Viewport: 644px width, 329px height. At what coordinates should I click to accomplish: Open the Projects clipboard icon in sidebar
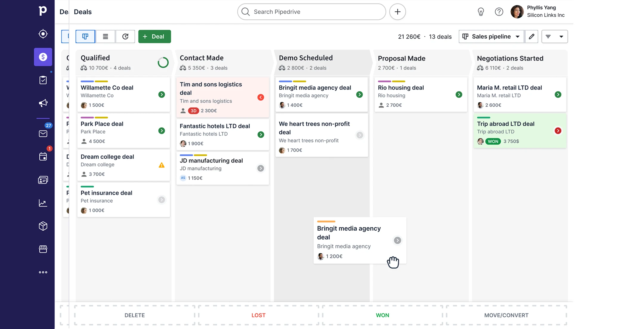[x=43, y=80]
